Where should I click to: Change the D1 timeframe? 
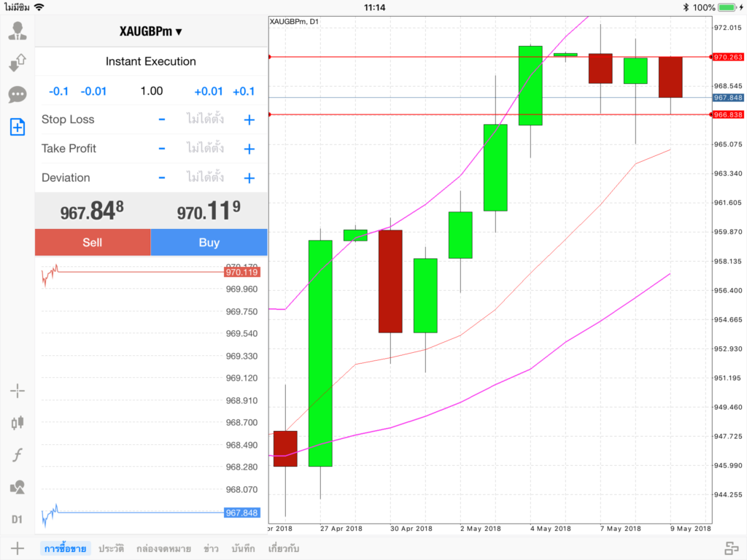pyautogui.click(x=18, y=519)
